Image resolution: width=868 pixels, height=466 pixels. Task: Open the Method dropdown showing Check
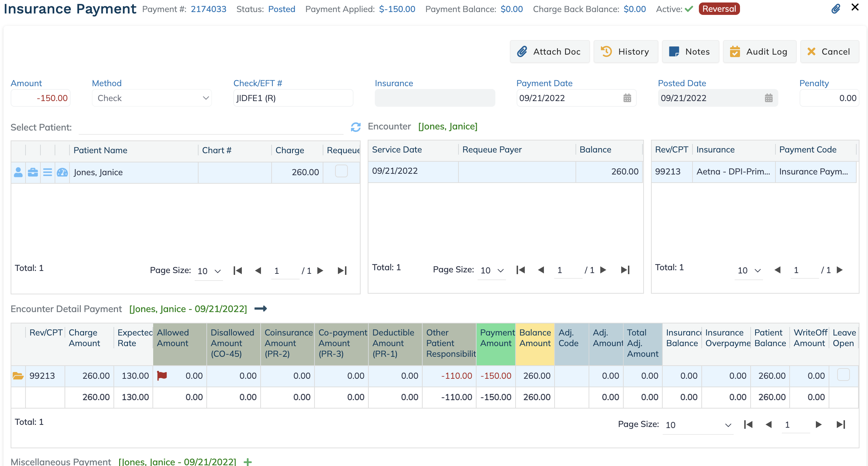(152, 98)
